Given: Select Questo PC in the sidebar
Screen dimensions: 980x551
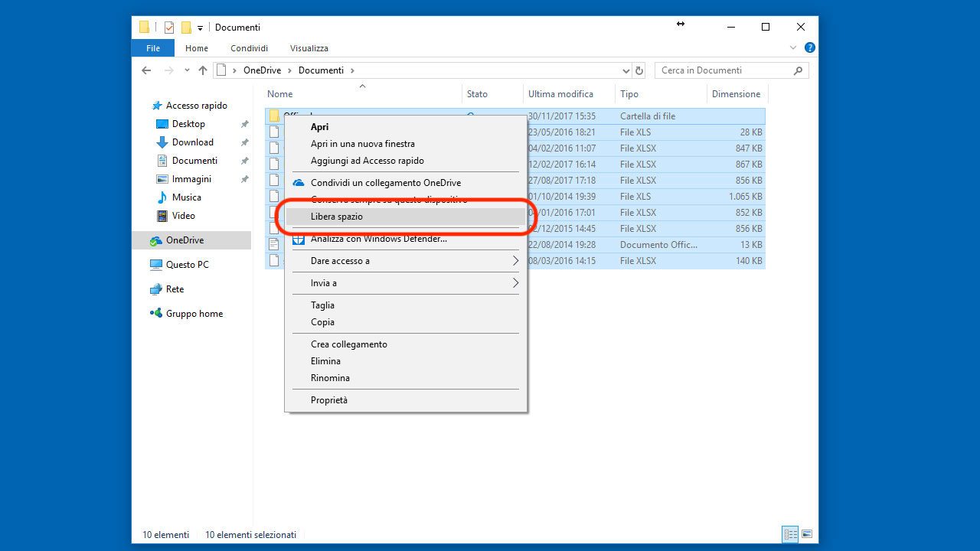Looking at the screenshot, I should pyautogui.click(x=187, y=265).
